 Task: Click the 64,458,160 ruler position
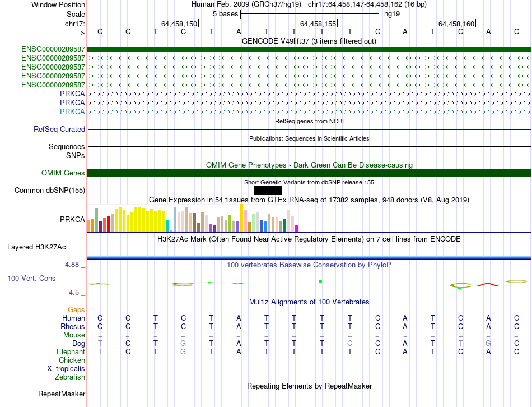click(456, 24)
